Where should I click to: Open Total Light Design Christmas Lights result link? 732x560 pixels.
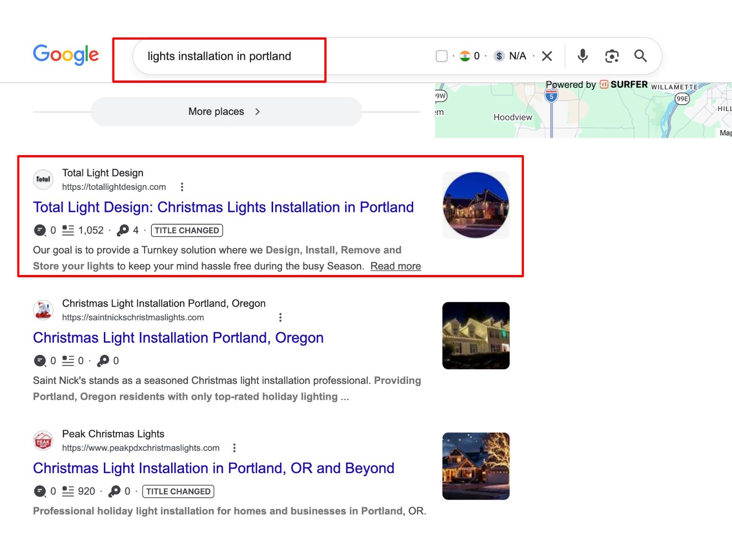pos(223,207)
